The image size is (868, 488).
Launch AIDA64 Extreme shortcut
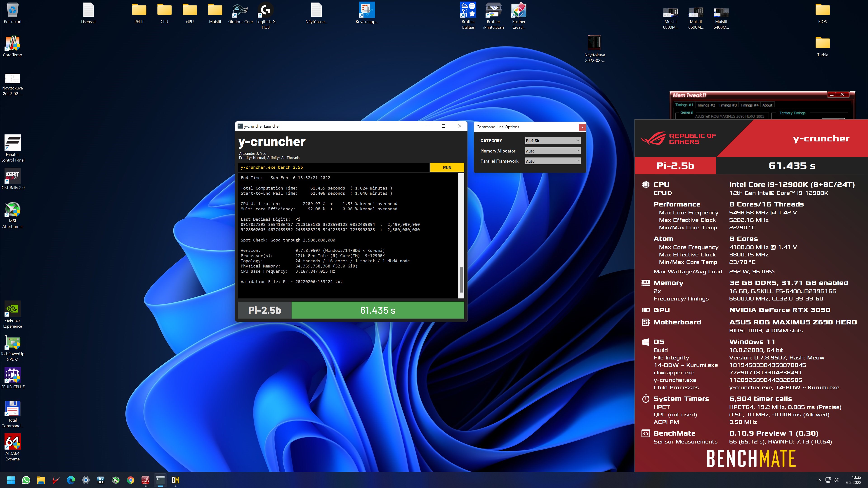point(12,447)
